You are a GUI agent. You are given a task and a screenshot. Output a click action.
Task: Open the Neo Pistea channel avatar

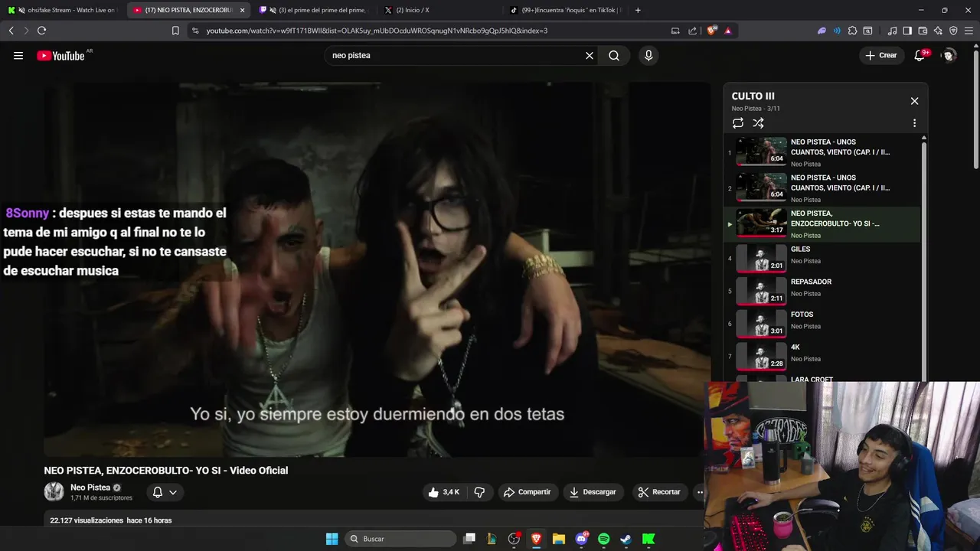54,492
